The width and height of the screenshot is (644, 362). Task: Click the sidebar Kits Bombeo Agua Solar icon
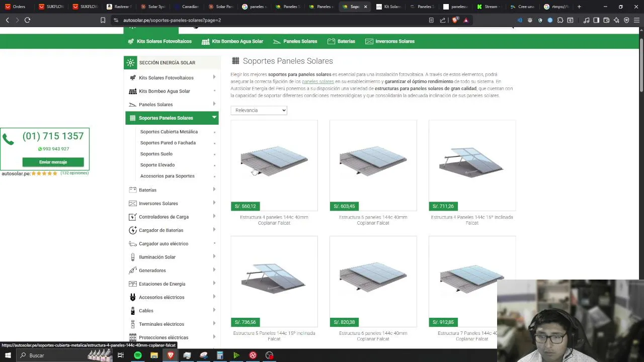(x=133, y=91)
